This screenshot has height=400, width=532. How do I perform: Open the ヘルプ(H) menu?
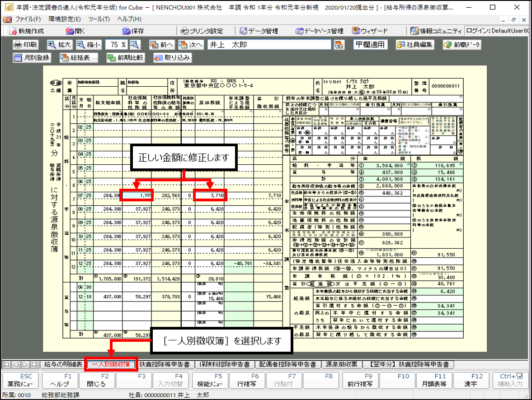(129, 19)
